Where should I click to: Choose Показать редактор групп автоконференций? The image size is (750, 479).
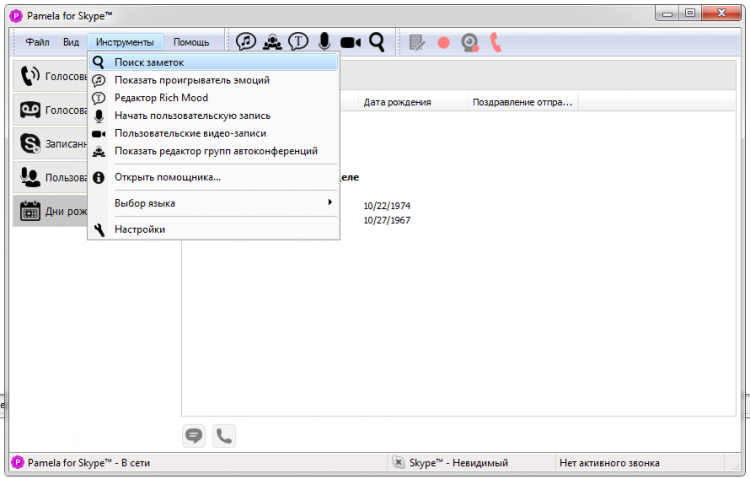213,151
